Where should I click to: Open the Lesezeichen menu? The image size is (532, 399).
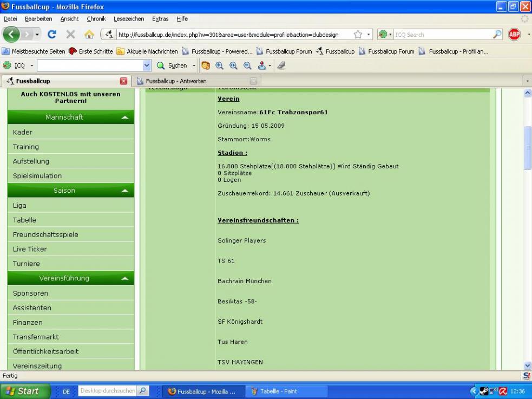(129, 19)
